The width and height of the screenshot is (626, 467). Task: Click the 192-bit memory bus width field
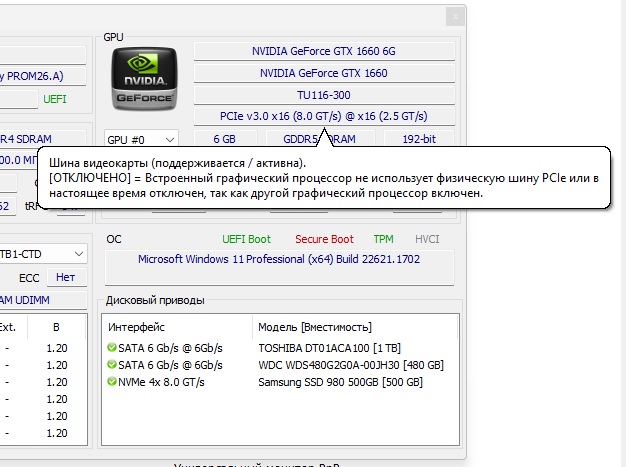tap(419, 139)
